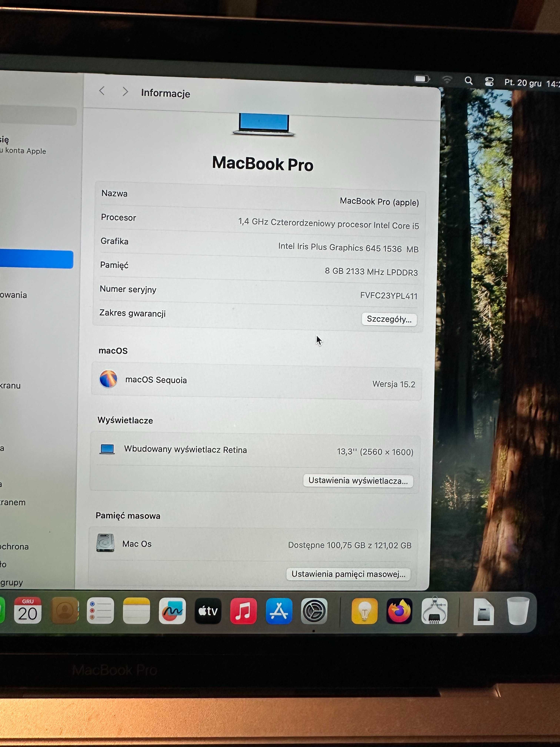Click the Zakres gwarancji label
Viewport: 560px width, 747px height.
(x=132, y=313)
